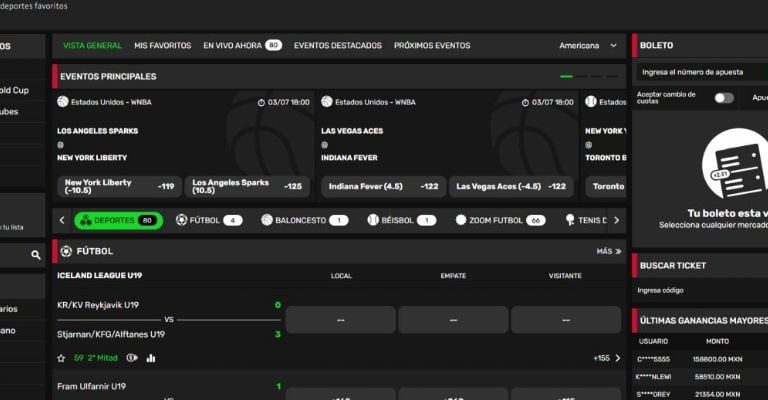Filter by Fútbol category
Screen dimensions: 768x400
(209, 220)
